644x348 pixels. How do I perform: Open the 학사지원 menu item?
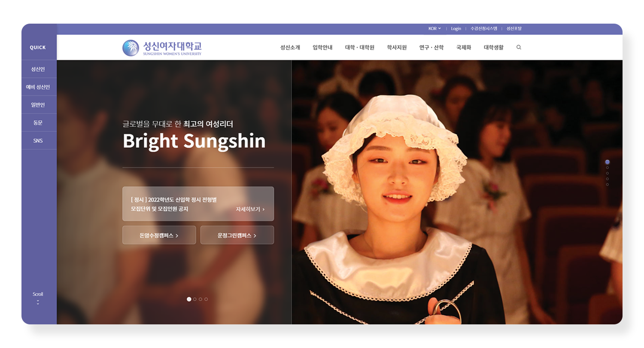397,48
